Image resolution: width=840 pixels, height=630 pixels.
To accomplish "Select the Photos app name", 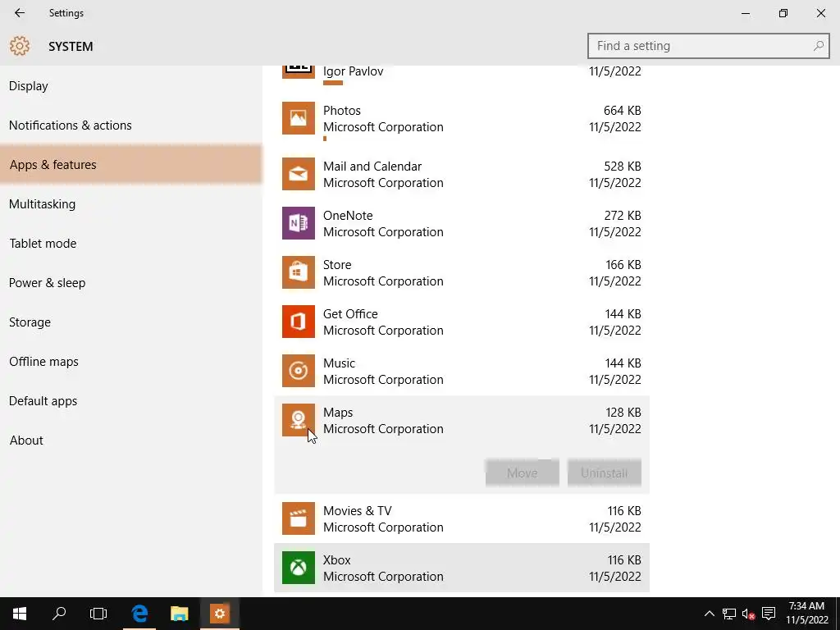I will (x=342, y=111).
